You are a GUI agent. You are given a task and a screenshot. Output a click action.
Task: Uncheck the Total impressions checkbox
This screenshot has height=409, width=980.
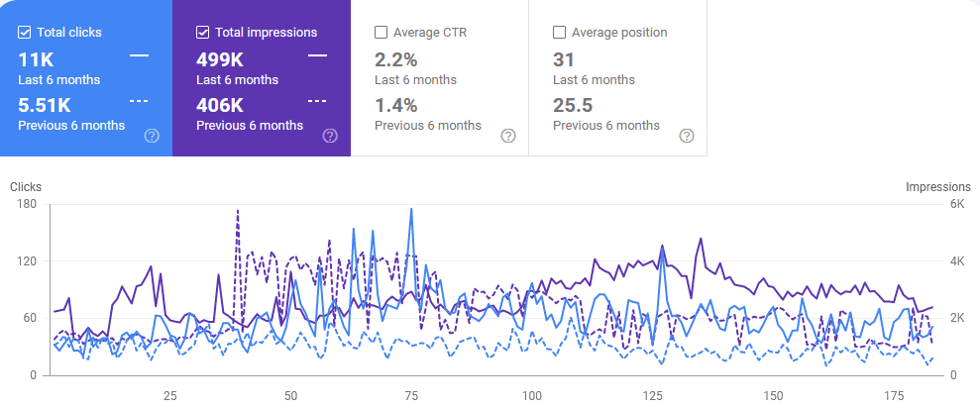pos(202,33)
